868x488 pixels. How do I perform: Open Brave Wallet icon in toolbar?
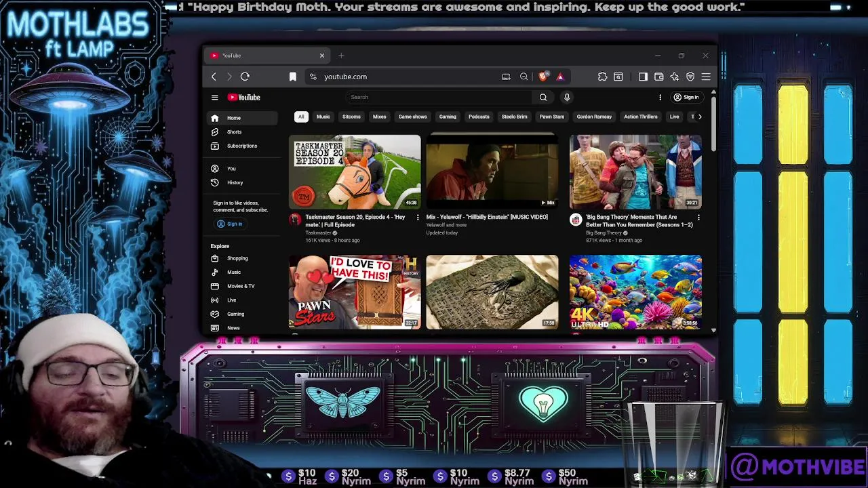(x=658, y=77)
